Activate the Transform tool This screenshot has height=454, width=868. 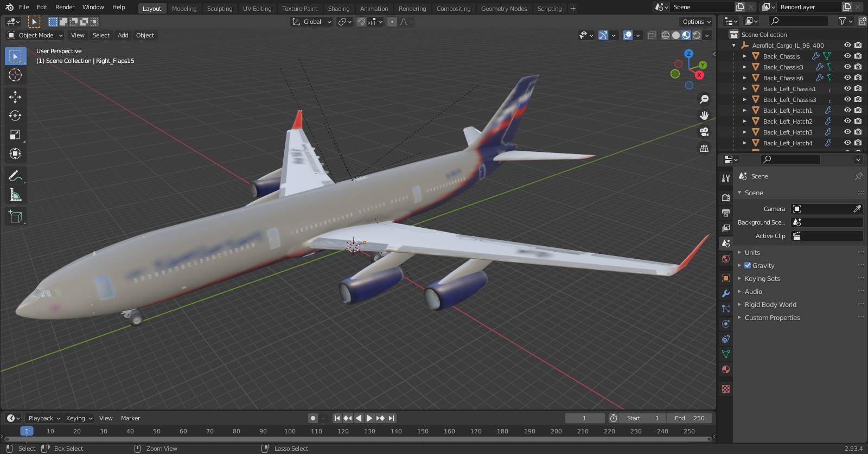click(x=15, y=154)
